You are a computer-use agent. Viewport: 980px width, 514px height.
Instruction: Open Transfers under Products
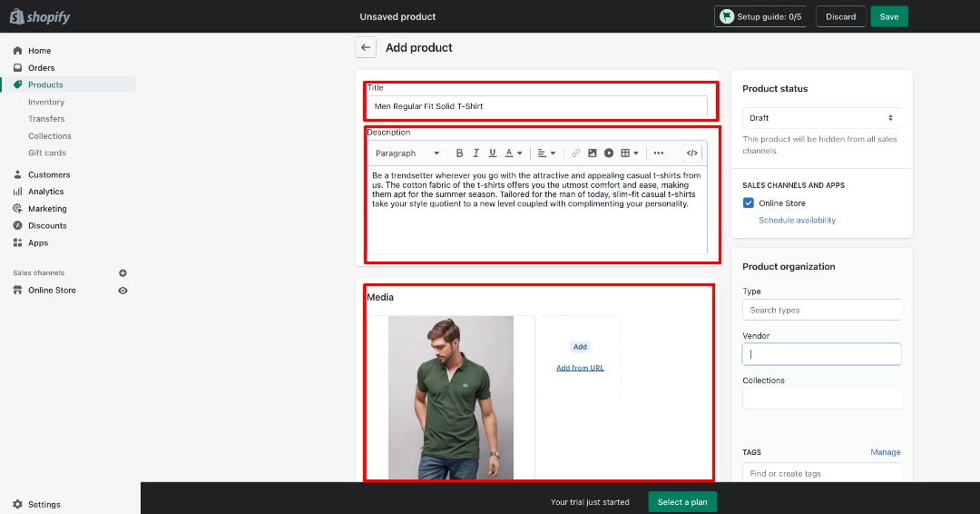pyautogui.click(x=46, y=119)
